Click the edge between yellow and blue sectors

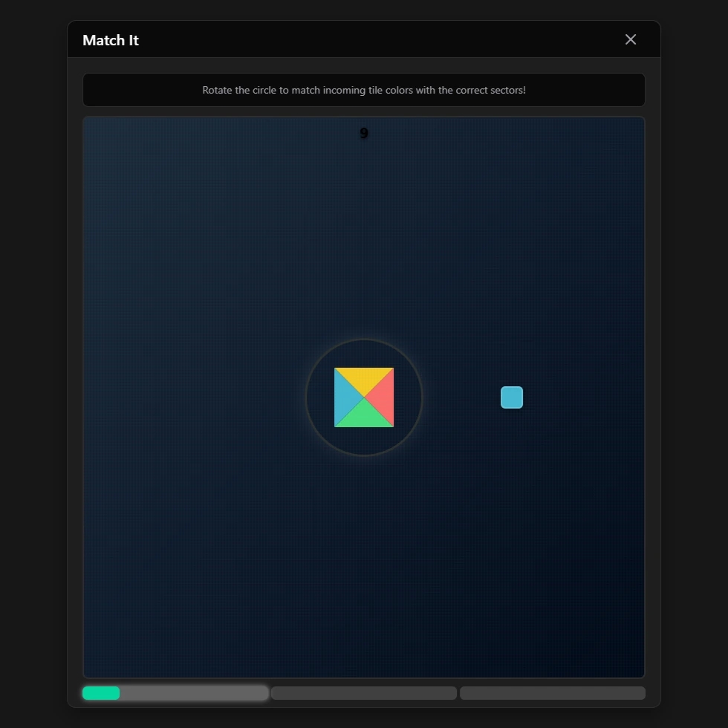click(349, 383)
